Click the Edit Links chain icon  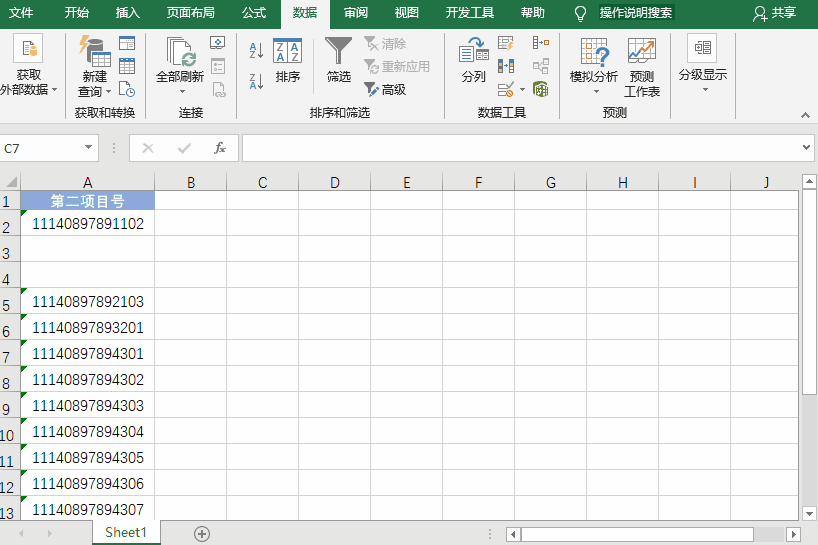pyautogui.click(x=219, y=90)
